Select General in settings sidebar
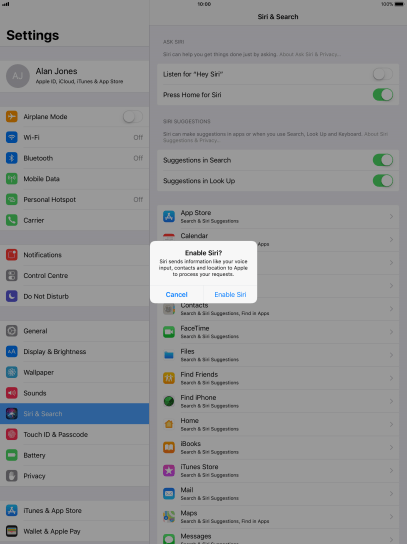This screenshot has height=544, width=407. pyautogui.click(x=75, y=331)
